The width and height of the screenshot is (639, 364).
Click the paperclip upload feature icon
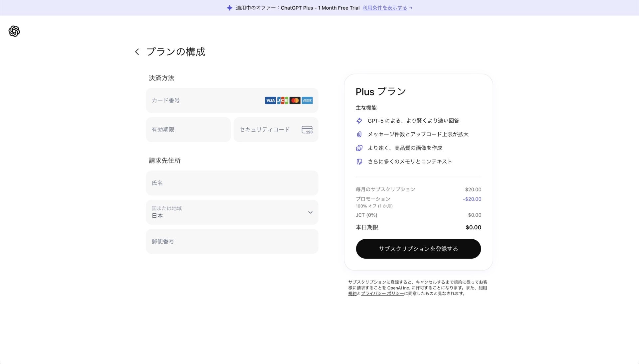click(359, 134)
